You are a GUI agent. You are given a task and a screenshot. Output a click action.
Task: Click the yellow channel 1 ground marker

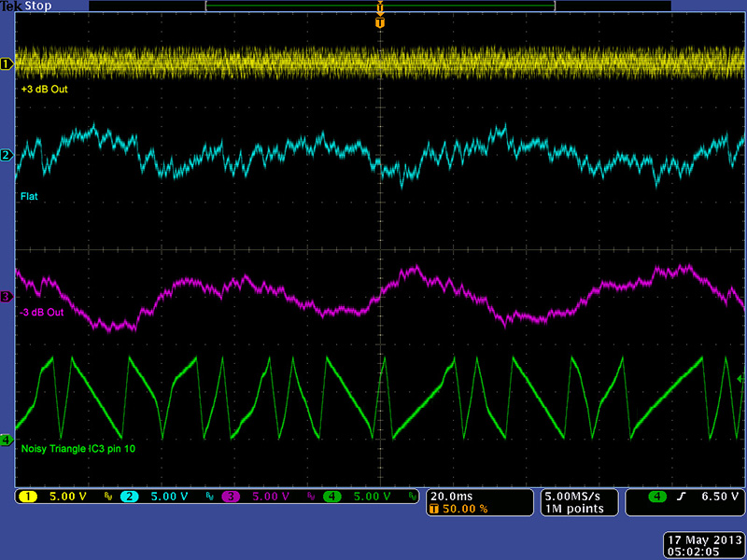[x=7, y=64]
